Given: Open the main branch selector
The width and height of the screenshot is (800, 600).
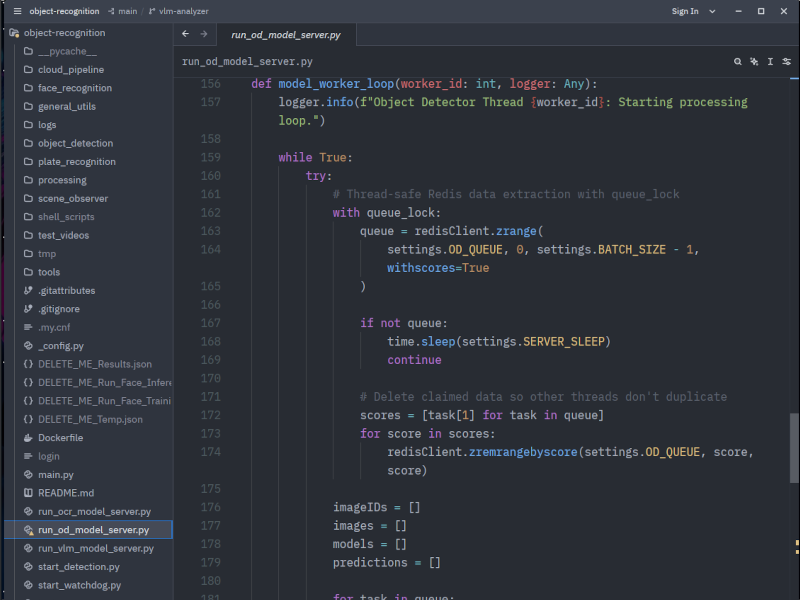Looking at the screenshot, I should (x=122, y=11).
